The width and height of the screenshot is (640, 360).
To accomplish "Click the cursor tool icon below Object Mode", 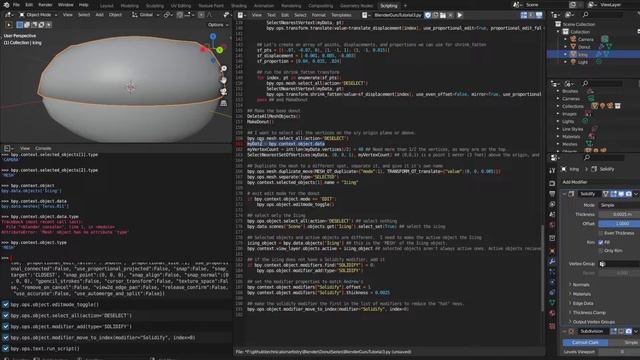I will point(9,25).
